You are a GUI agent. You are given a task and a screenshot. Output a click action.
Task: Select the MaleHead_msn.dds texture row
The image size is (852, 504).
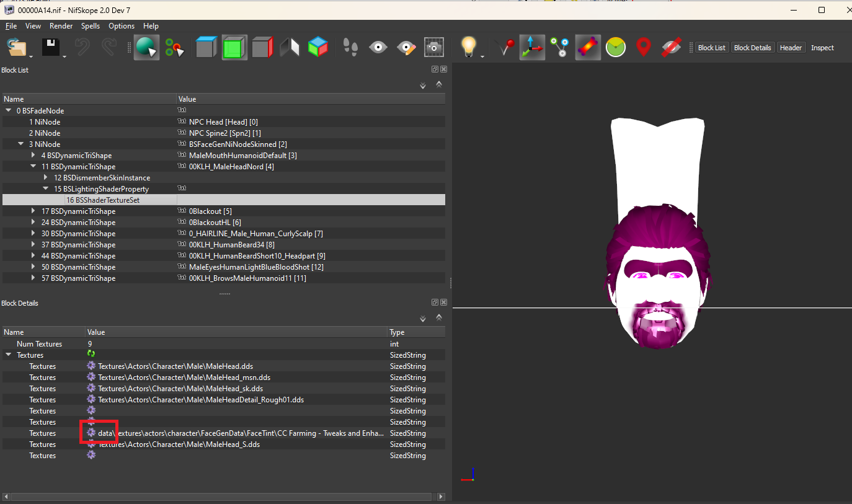223,378
